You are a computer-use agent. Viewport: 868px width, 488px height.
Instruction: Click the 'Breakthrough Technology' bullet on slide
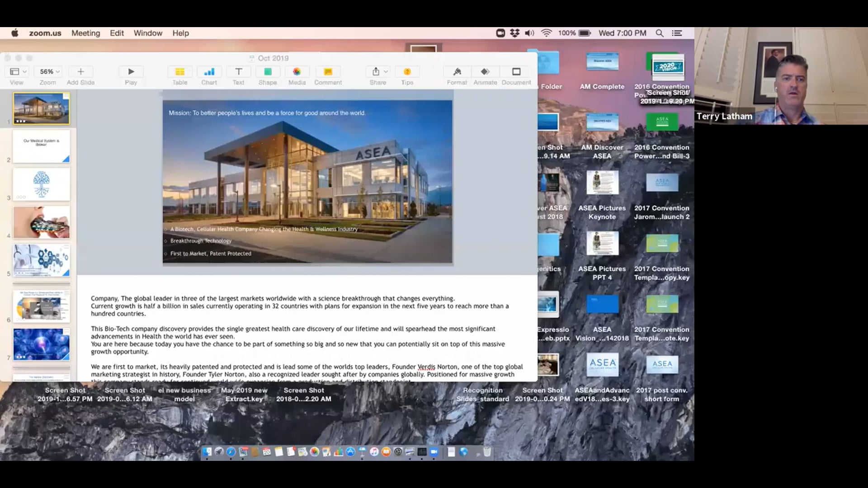201,241
